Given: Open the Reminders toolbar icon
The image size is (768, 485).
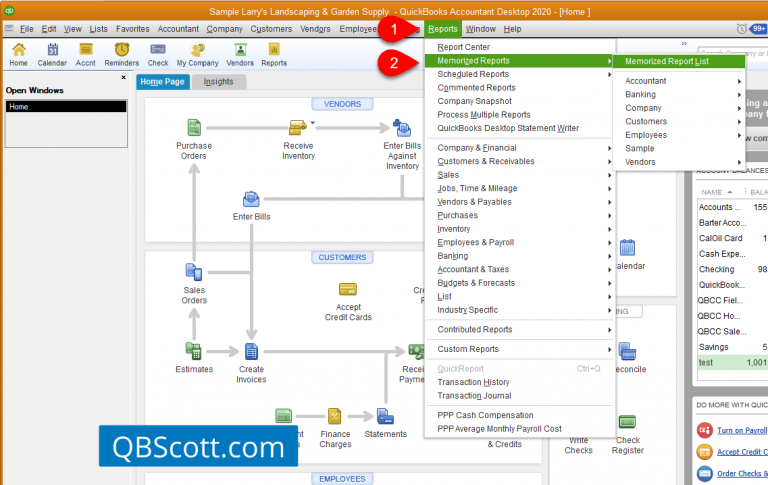Looking at the screenshot, I should click(121, 54).
